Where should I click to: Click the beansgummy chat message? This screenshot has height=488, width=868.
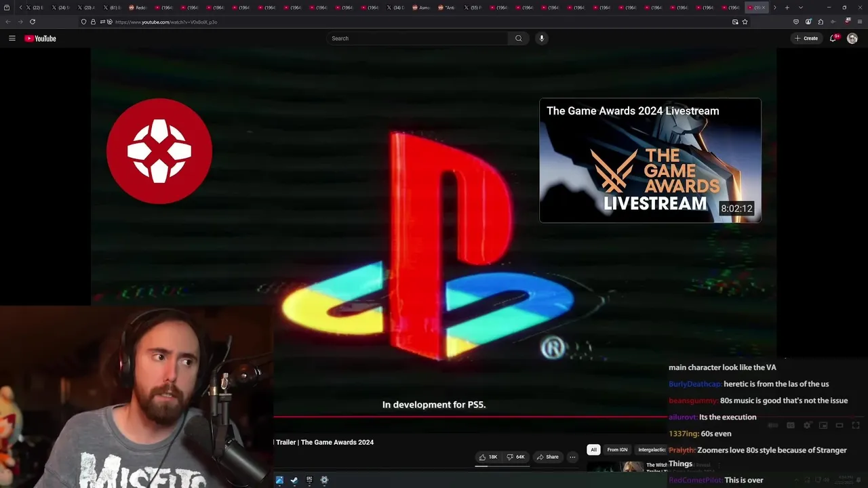tap(758, 401)
